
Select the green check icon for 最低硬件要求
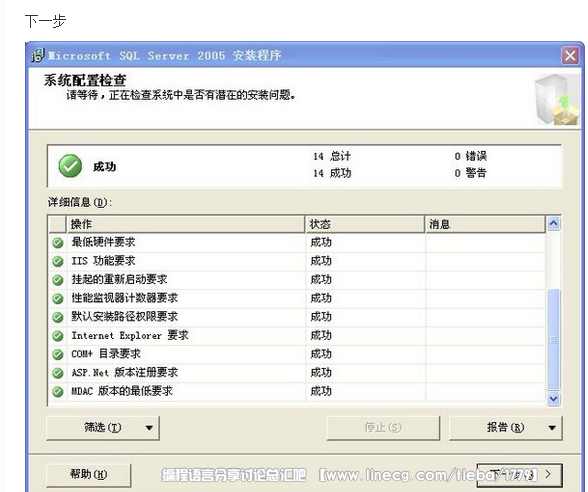[x=58, y=243]
